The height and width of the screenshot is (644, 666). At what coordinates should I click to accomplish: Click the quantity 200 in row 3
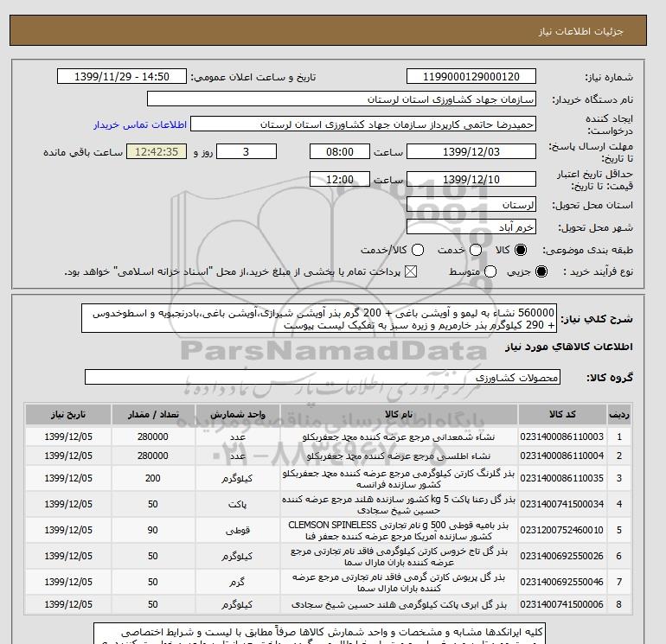pos(153,478)
